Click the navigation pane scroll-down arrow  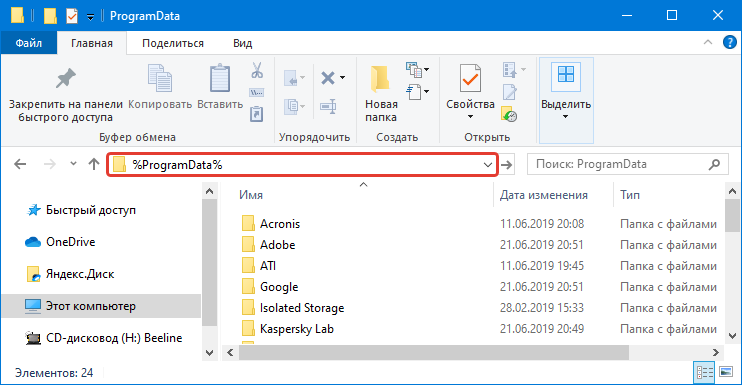pyautogui.click(x=210, y=352)
